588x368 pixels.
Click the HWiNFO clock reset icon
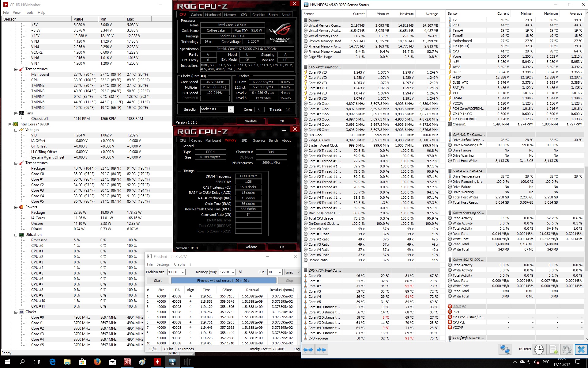pyautogui.click(x=539, y=350)
